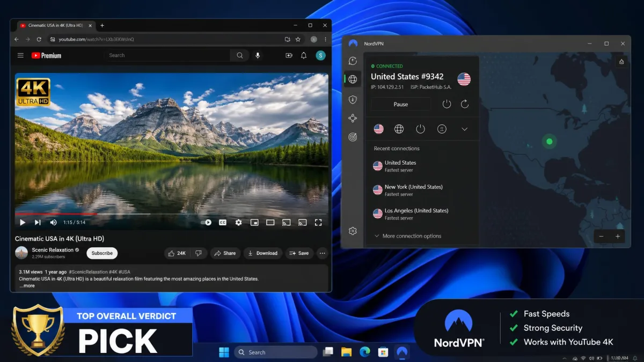Image resolution: width=644 pixels, height=362 pixels.
Task: Expand More connection options
Action: (x=408, y=236)
